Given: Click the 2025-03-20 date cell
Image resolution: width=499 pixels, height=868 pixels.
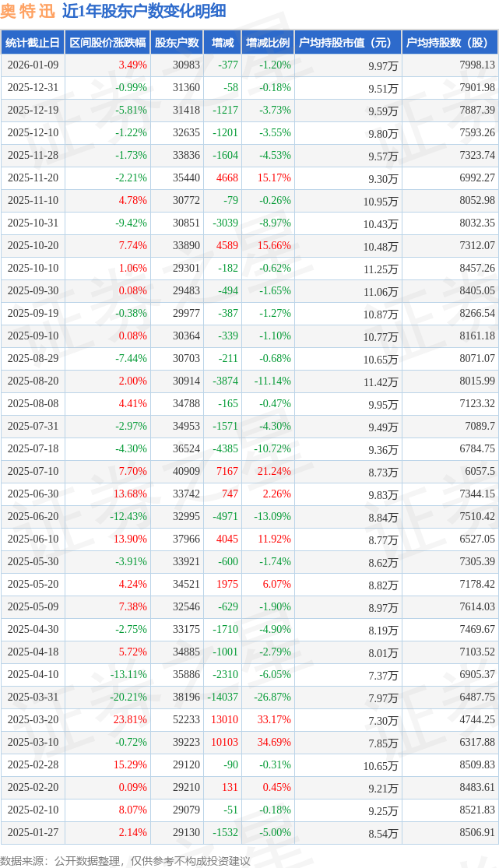Looking at the screenshot, I should point(33,720).
